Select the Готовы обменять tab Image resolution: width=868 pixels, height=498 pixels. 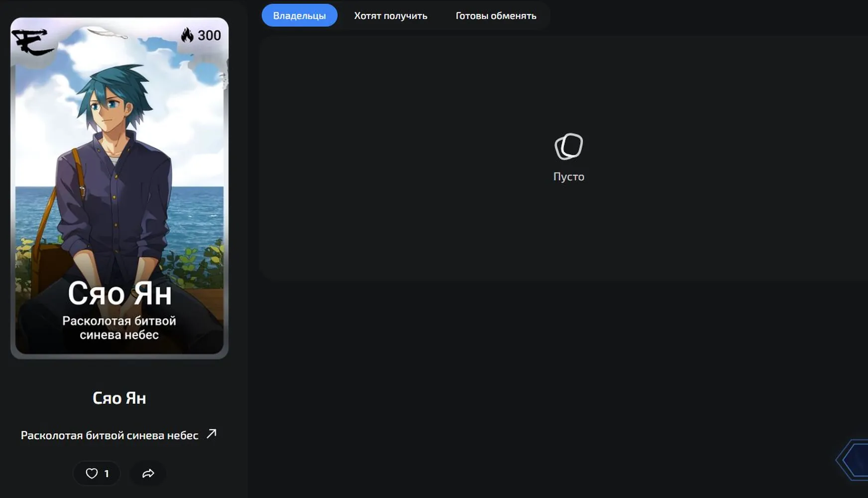coord(496,15)
